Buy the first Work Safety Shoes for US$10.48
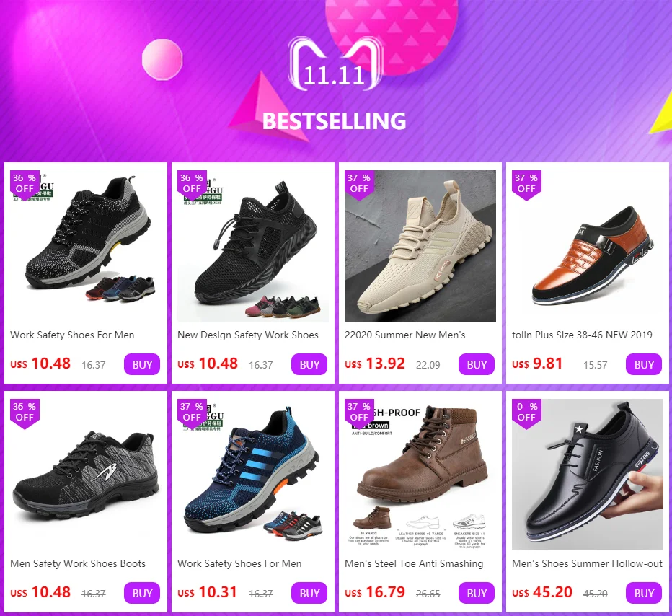 click(142, 364)
